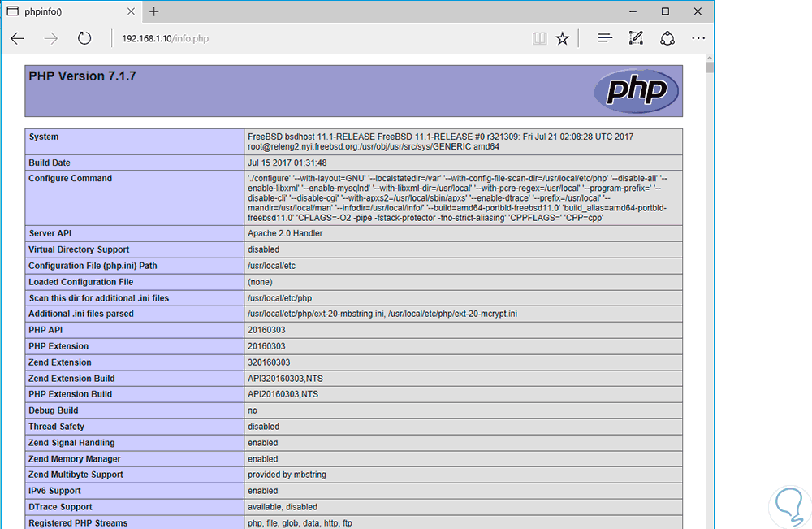Go back using the browser back arrow
Viewport: 812px width, 529px height.
pos(18,38)
